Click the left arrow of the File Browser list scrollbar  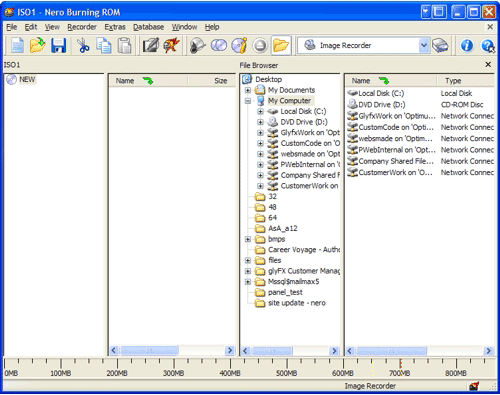(x=350, y=351)
